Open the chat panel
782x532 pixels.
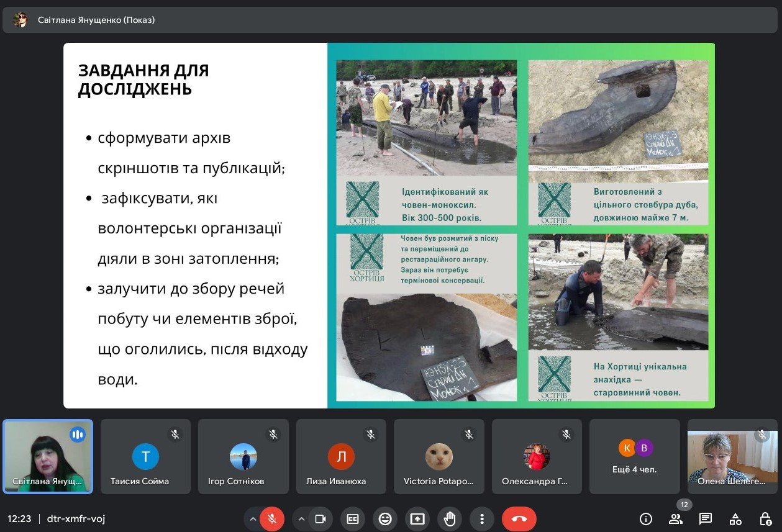tap(706, 519)
